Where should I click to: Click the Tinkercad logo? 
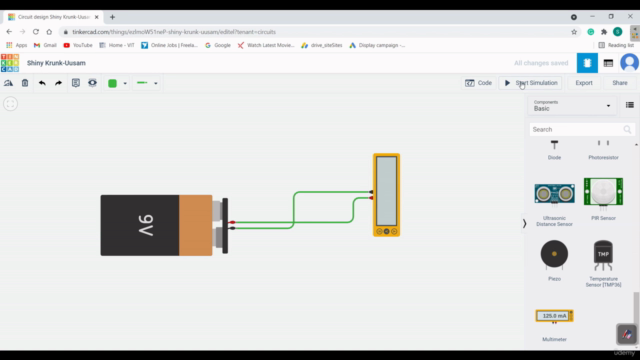(x=10, y=63)
